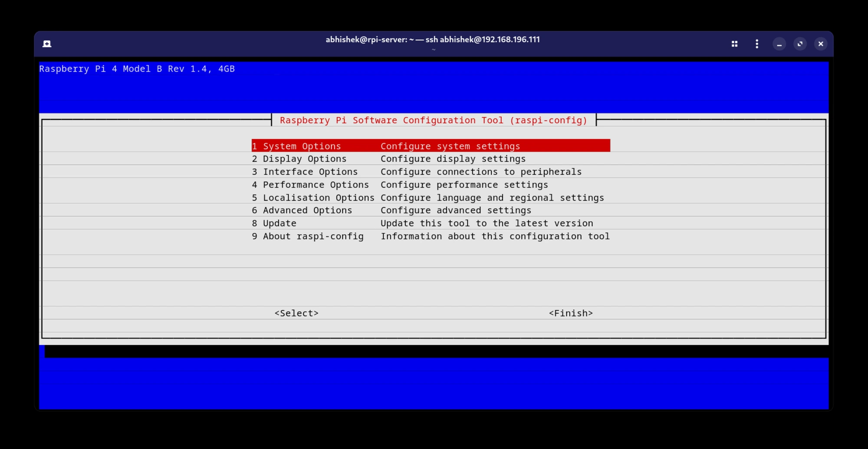Close the SSH terminal window

click(x=820, y=44)
